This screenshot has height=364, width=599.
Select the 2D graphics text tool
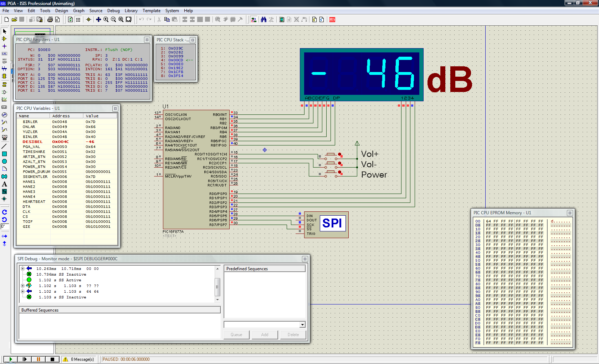(x=4, y=184)
